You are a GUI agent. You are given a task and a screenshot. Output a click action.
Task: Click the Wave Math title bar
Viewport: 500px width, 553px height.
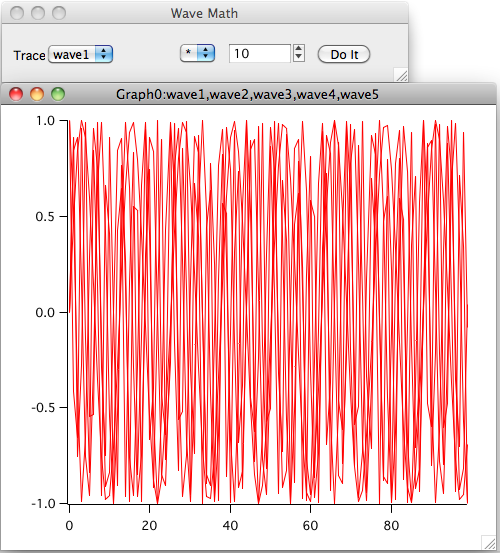pyautogui.click(x=205, y=13)
